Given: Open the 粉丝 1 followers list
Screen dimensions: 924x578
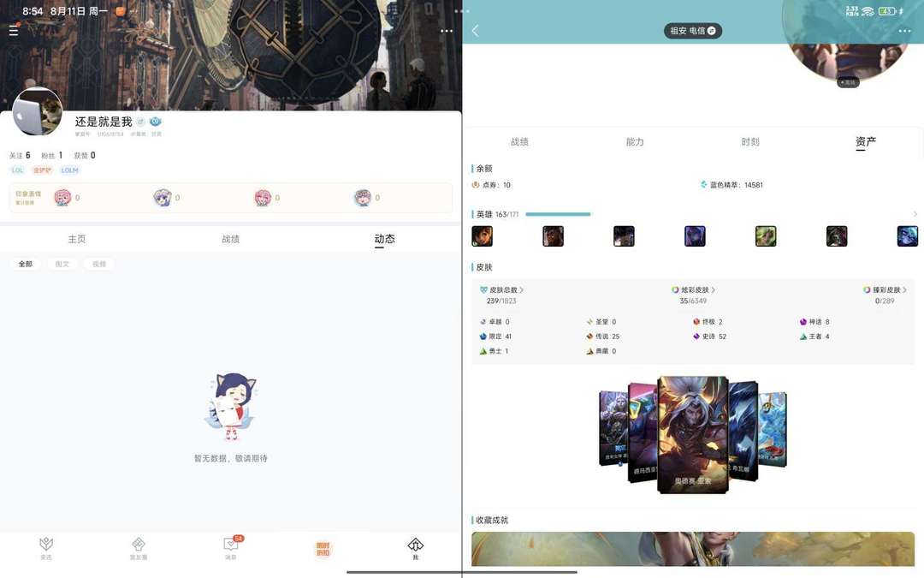Looking at the screenshot, I should tap(52, 155).
